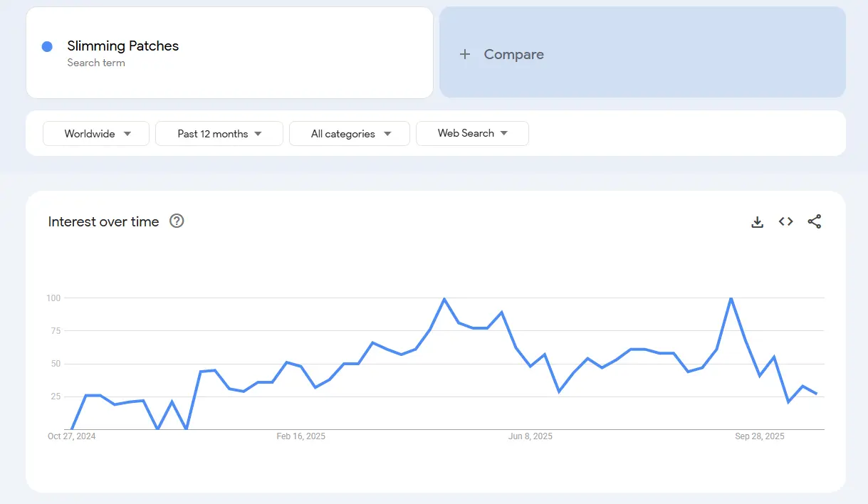Edit the Slimming Patches search term
The width and height of the screenshot is (868, 504).
tap(122, 46)
